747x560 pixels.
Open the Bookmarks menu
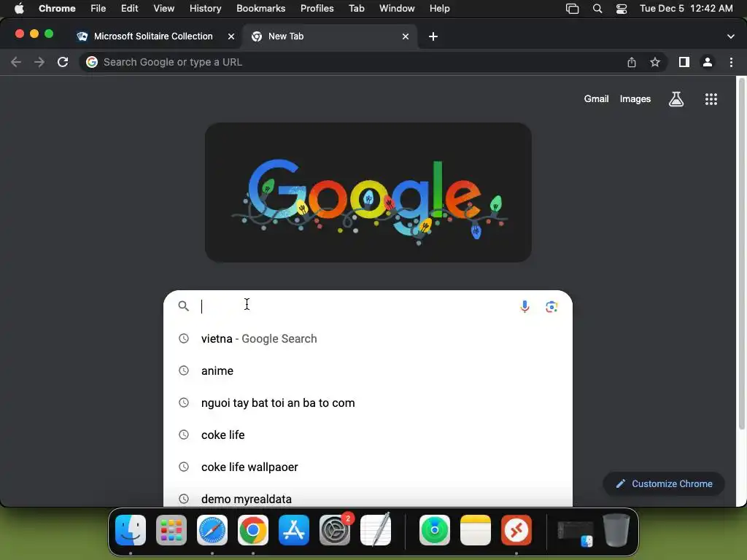pyautogui.click(x=260, y=9)
